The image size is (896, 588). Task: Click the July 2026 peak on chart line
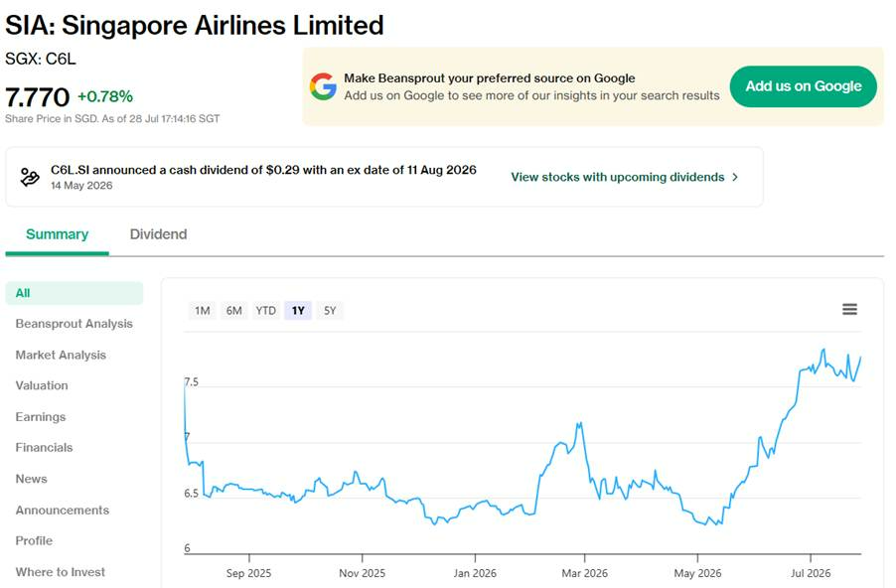click(x=823, y=350)
